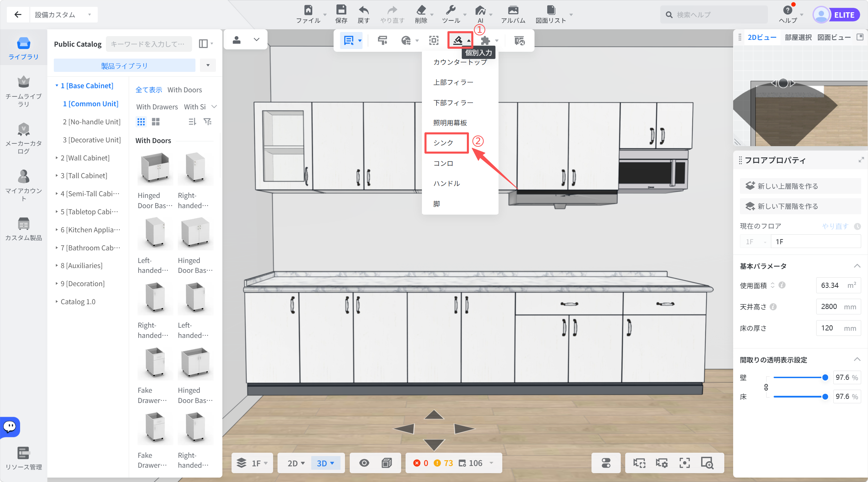Viewport: 868px width, 482px height.
Task: Click the ELITE badge button
Action: (x=844, y=15)
